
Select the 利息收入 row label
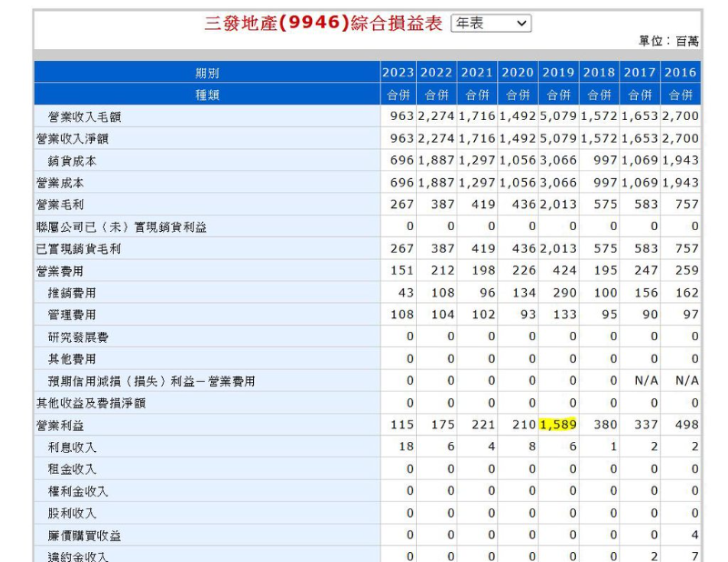click(x=72, y=447)
